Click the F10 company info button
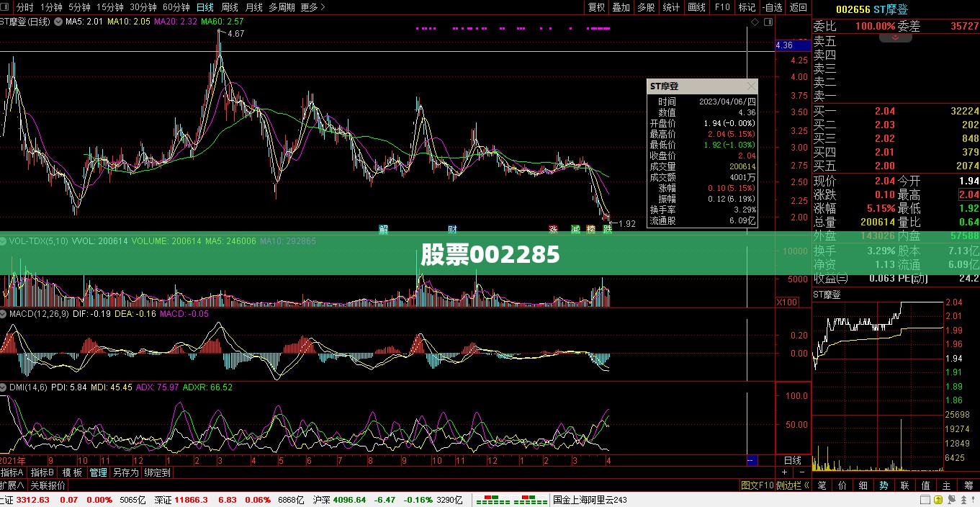Viewport: 980px width, 507px height. pos(721,7)
